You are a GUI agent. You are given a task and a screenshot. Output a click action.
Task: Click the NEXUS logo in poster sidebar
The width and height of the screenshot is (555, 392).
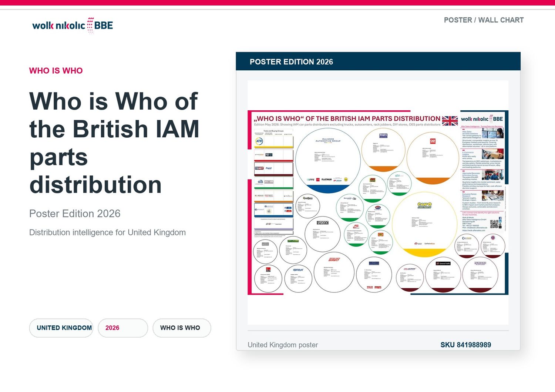[259, 195]
